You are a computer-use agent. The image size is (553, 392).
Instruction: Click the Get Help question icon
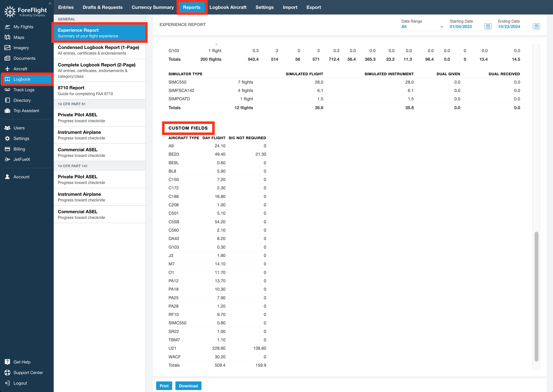(x=7, y=362)
